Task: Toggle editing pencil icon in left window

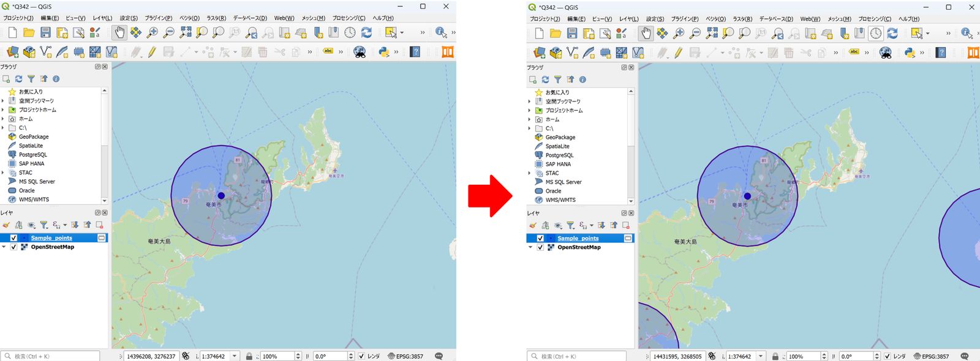Action: point(151,52)
